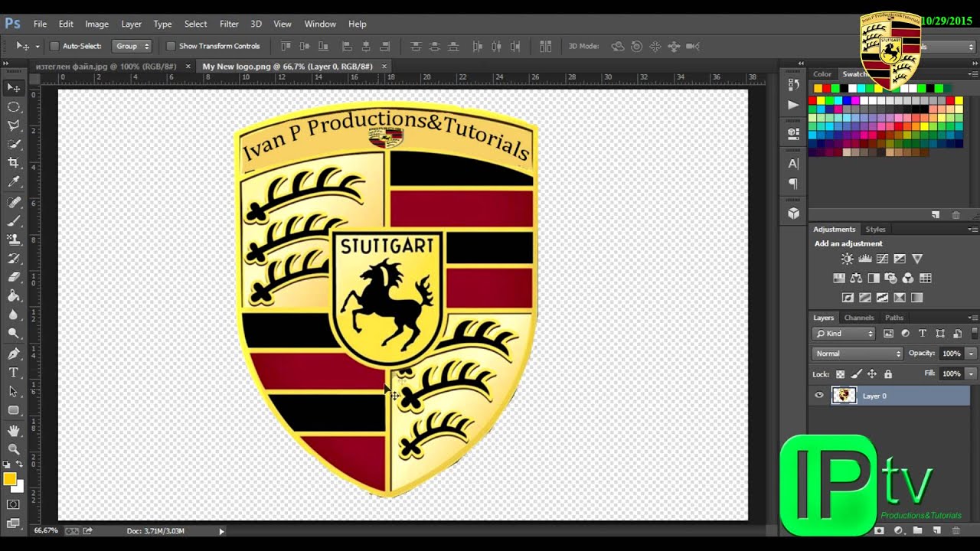Open the Layer menu
This screenshot has width=980, height=551.
pyautogui.click(x=131, y=24)
